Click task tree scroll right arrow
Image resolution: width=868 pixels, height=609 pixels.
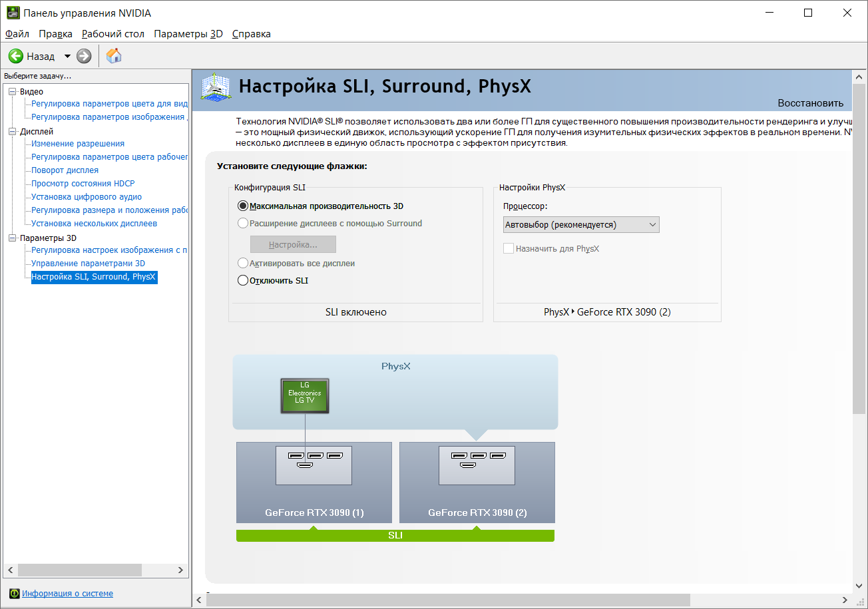click(x=180, y=570)
